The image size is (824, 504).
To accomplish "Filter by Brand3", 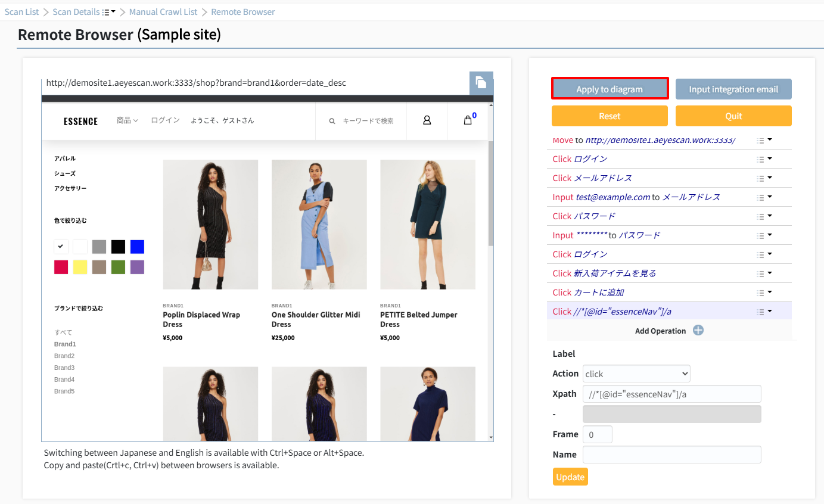I will [x=64, y=368].
